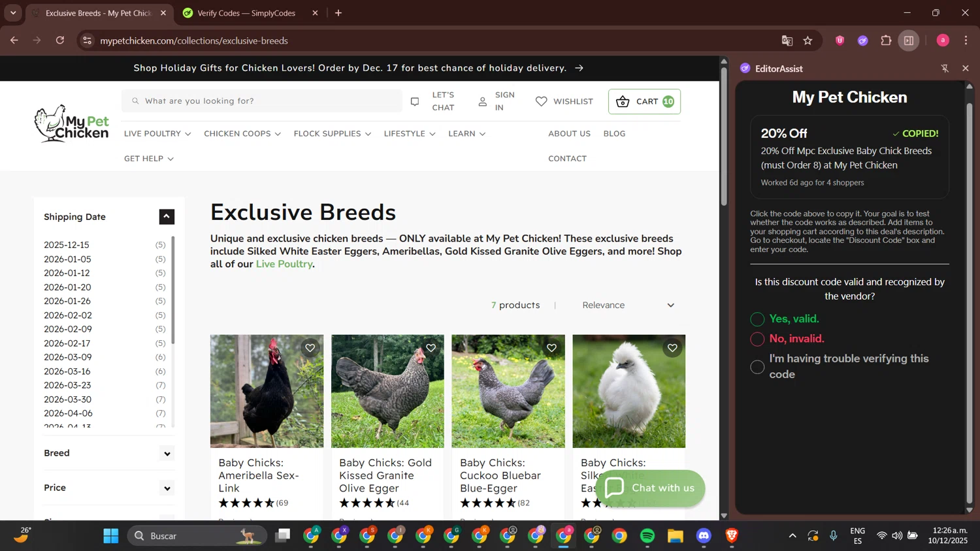Open a new browser tab
The width and height of the screenshot is (980, 551).
click(x=338, y=13)
